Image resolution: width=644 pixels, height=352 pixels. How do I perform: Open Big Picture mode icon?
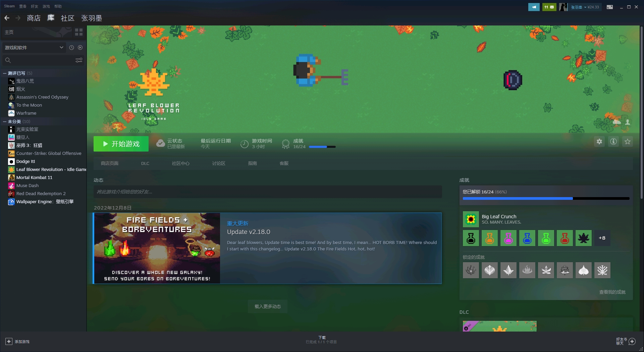click(x=610, y=7)
